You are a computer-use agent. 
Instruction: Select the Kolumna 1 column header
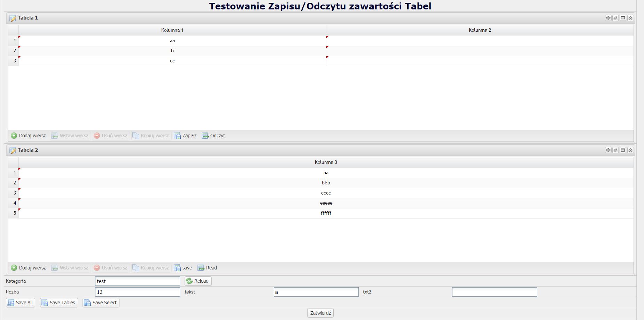point(172,30)
